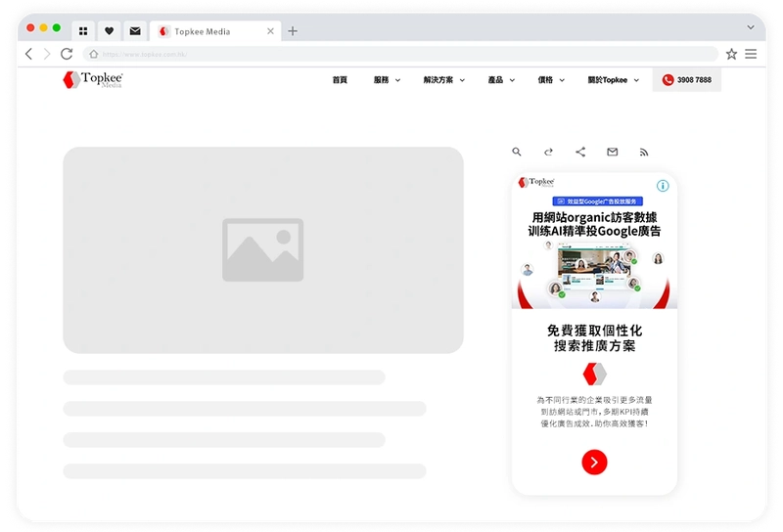
Task: Expand the 關於Topkee dropdown menu
Action: tap(614, 80)
